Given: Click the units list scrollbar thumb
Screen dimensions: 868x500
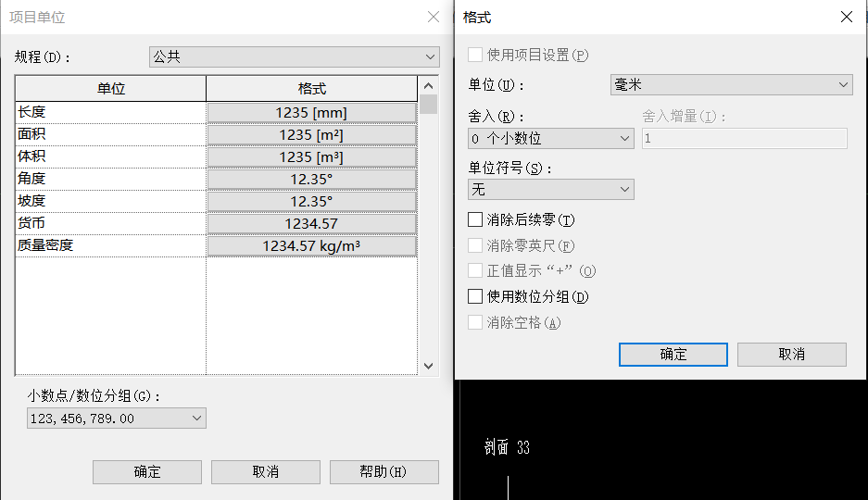Looking at the screenshot, I should (429, 104).
